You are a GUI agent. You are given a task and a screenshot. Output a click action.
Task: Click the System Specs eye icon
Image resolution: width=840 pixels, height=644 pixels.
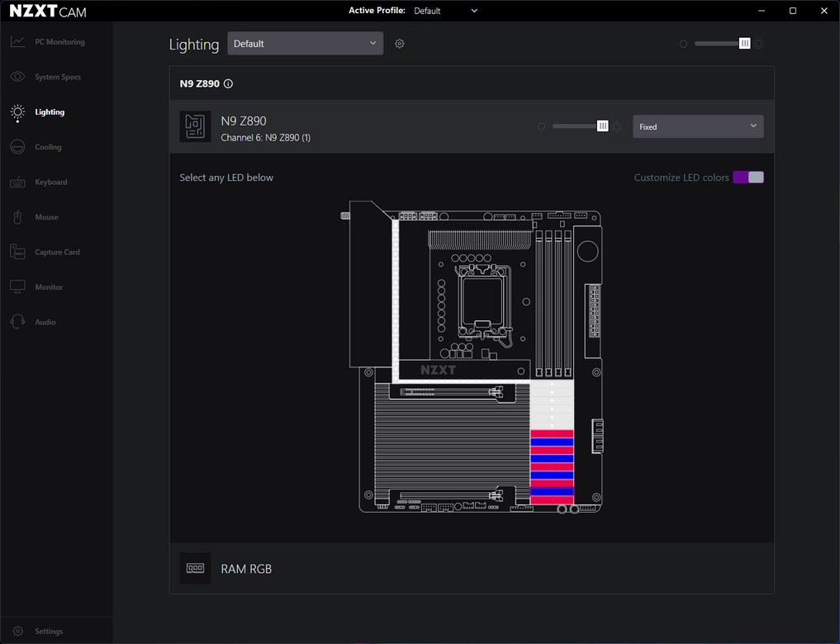click(17, 77)
